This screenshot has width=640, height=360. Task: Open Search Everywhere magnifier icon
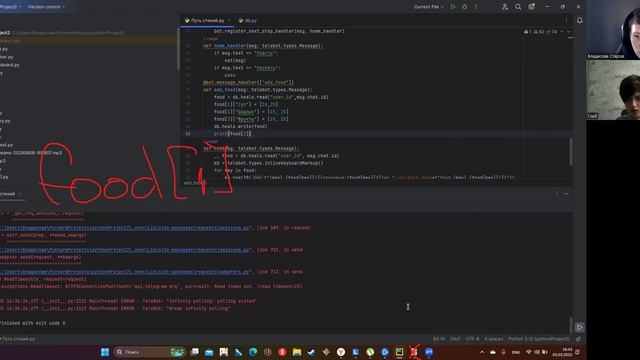pos(518,7)
